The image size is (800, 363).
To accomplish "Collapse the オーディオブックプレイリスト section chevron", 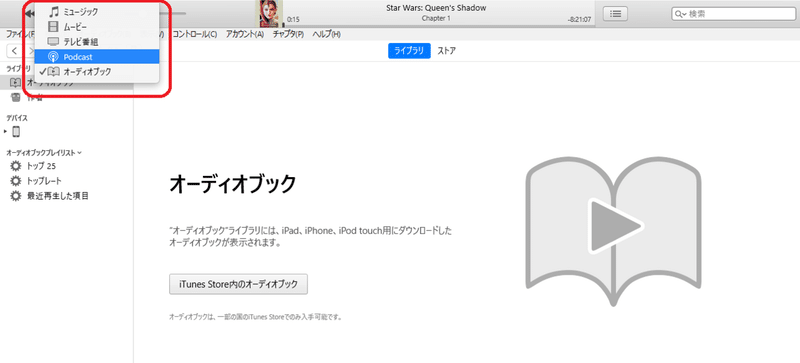I will point(80,153).
